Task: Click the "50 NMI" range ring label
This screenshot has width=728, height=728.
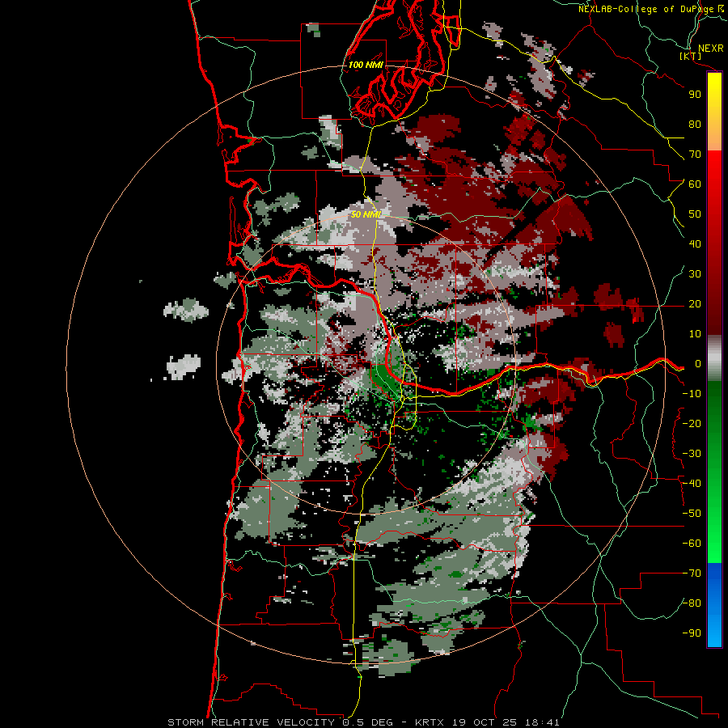Action: 366,214
